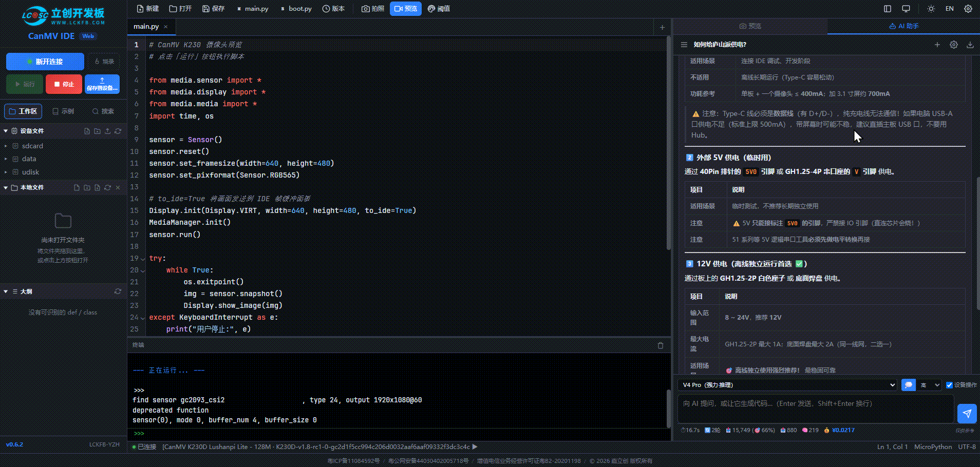980x467 pixels.
Task: Toggle the thinking speech-bubble button
Action: tap(909, 385)
